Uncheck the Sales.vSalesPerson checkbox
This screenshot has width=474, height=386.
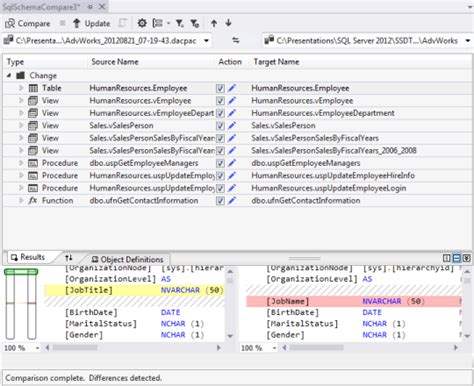click(x=220, y=126)
